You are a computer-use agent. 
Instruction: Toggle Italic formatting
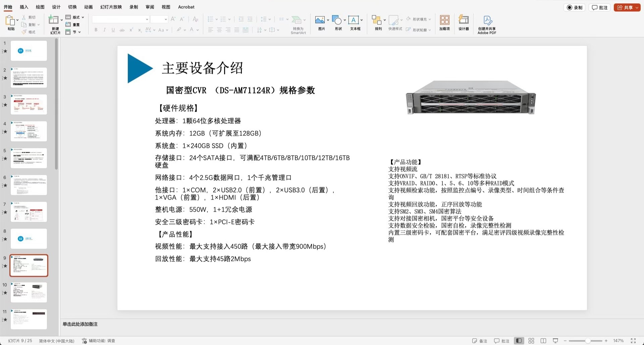point(105,30)
